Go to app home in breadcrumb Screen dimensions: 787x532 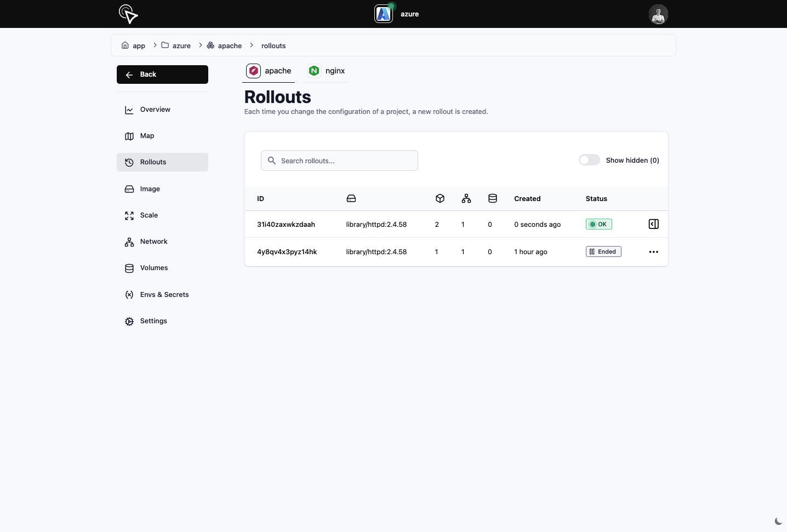[x=133, y=45]
